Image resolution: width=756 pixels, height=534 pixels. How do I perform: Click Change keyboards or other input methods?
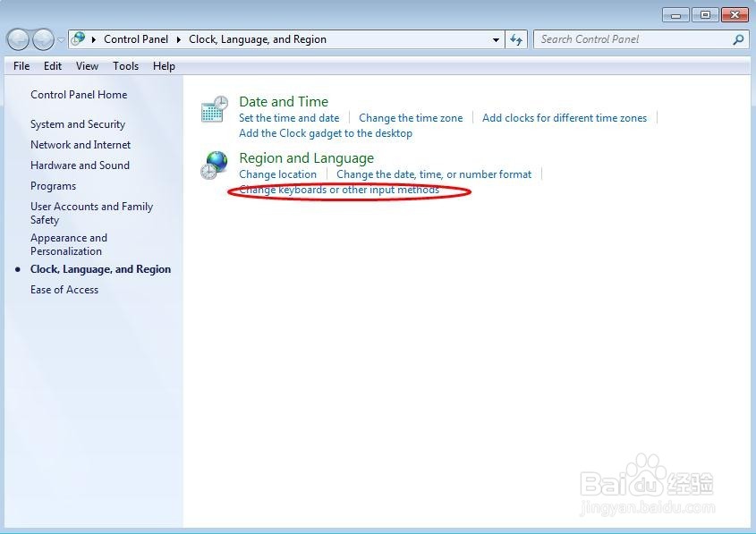click(339, 190)
